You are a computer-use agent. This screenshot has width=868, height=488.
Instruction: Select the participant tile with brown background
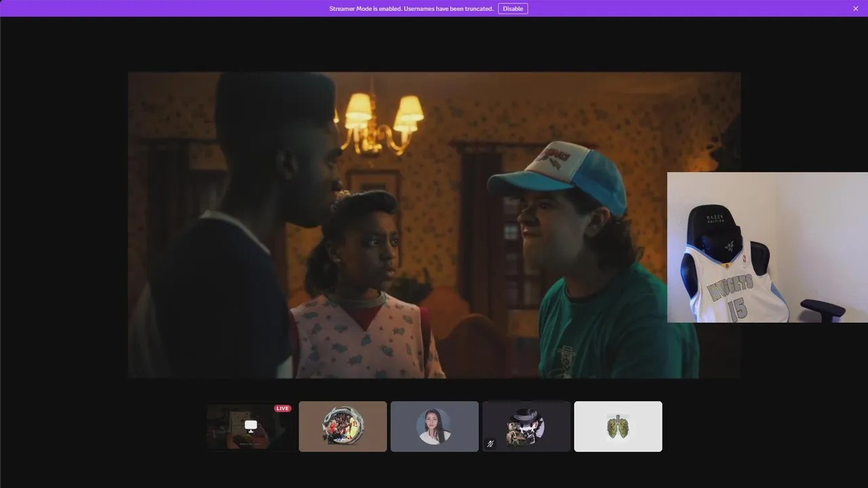tap(343, 426)
